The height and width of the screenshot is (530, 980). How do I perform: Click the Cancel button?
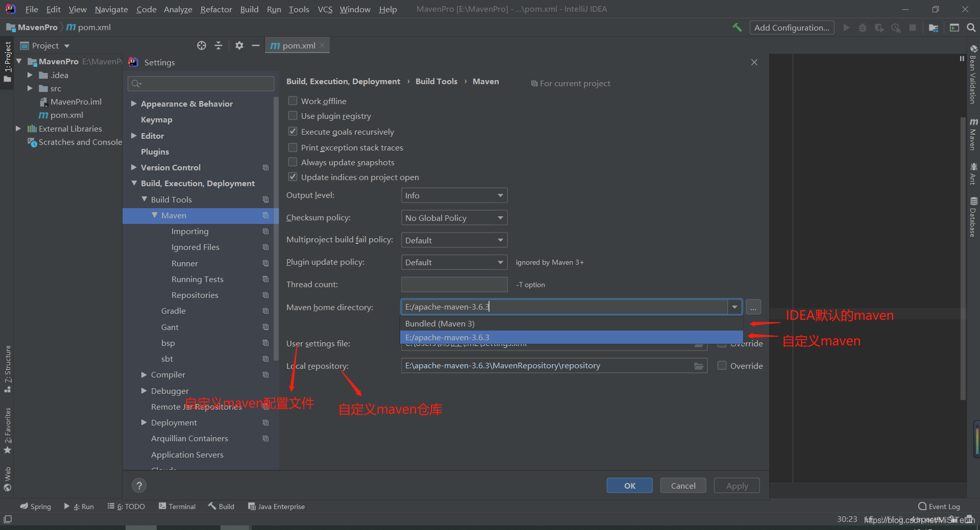[x=683, y=486]
